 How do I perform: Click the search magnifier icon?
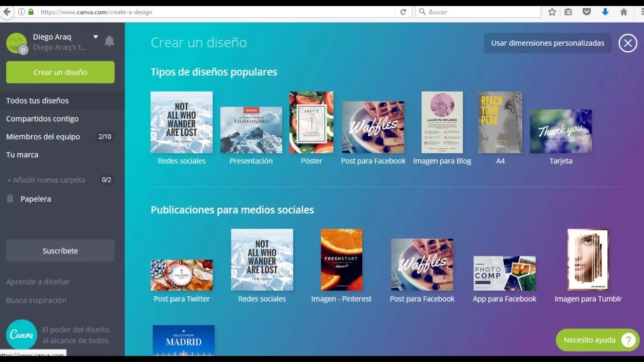click(422, 12)
